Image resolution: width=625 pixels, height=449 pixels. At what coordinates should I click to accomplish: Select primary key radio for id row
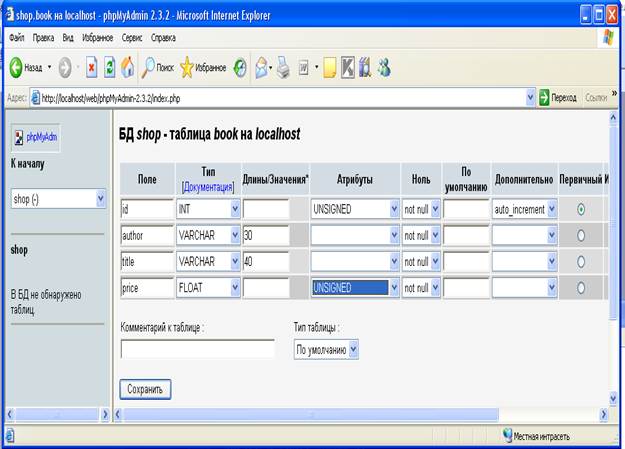tap(581, 209)
